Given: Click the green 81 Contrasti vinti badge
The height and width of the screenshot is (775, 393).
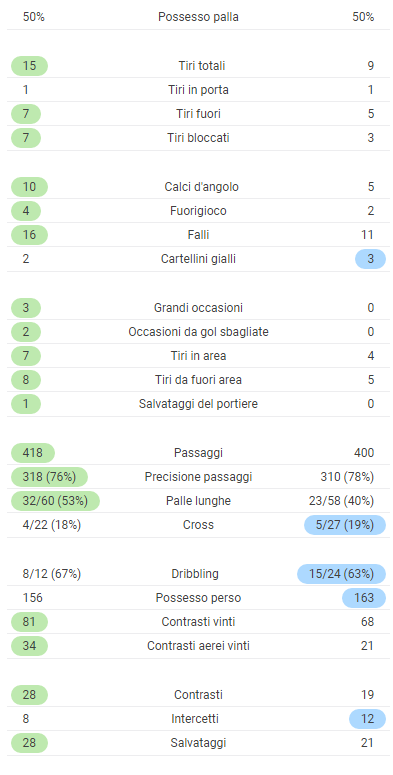Looking at the screenshot, I should click(x=29, y=622).
